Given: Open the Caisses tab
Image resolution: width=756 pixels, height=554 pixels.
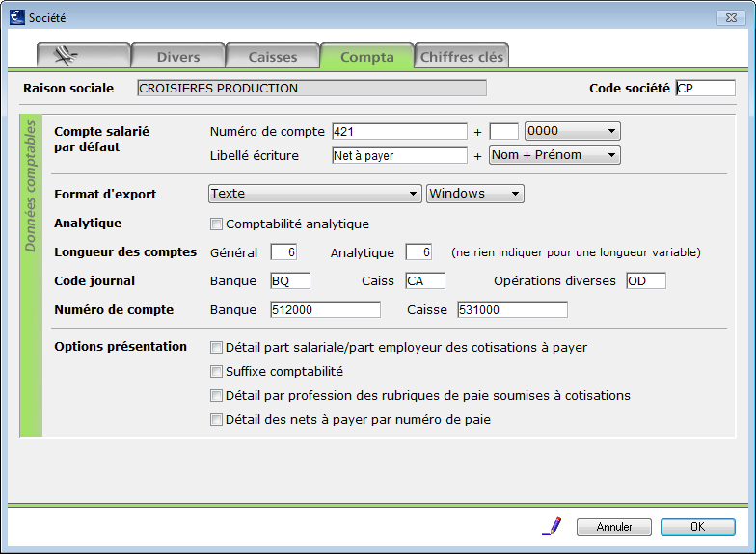Looking at the screenshot, I should [272, 57].
